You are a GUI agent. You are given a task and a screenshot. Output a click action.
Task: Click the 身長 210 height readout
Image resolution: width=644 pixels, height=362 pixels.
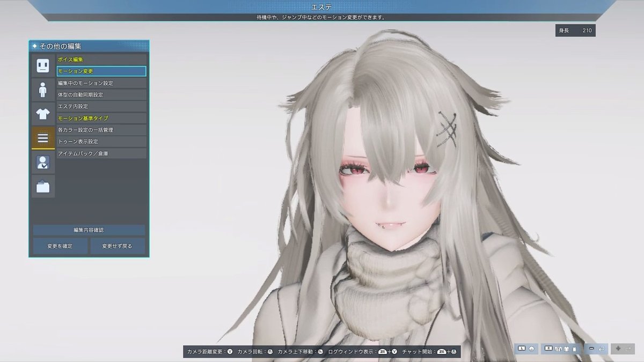click(x=575, y=31)
